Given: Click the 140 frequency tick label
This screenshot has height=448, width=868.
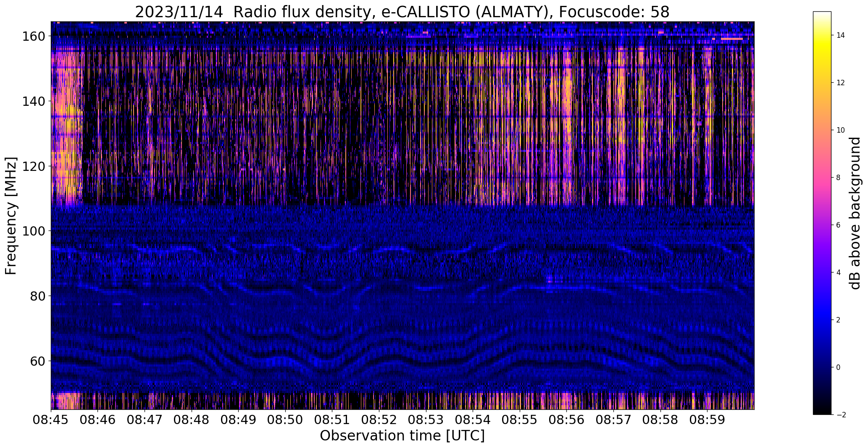Looking at the screenshot, I should point(33,101).
